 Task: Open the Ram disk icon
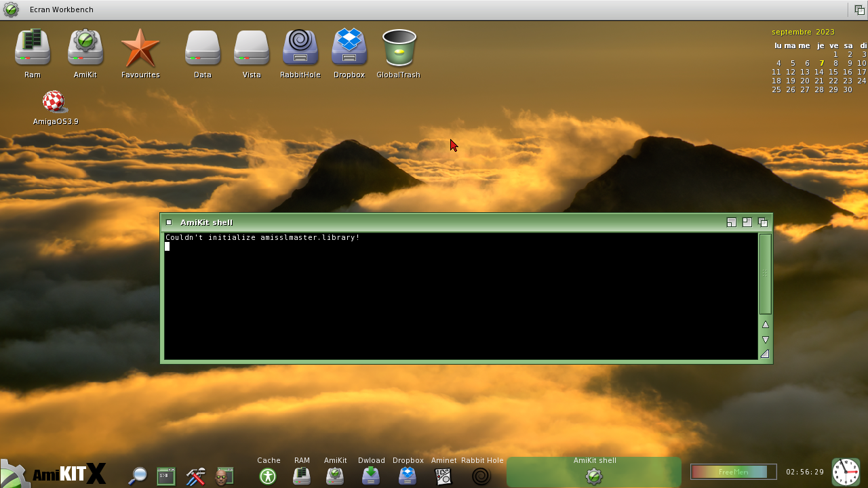tap(33, 47)
